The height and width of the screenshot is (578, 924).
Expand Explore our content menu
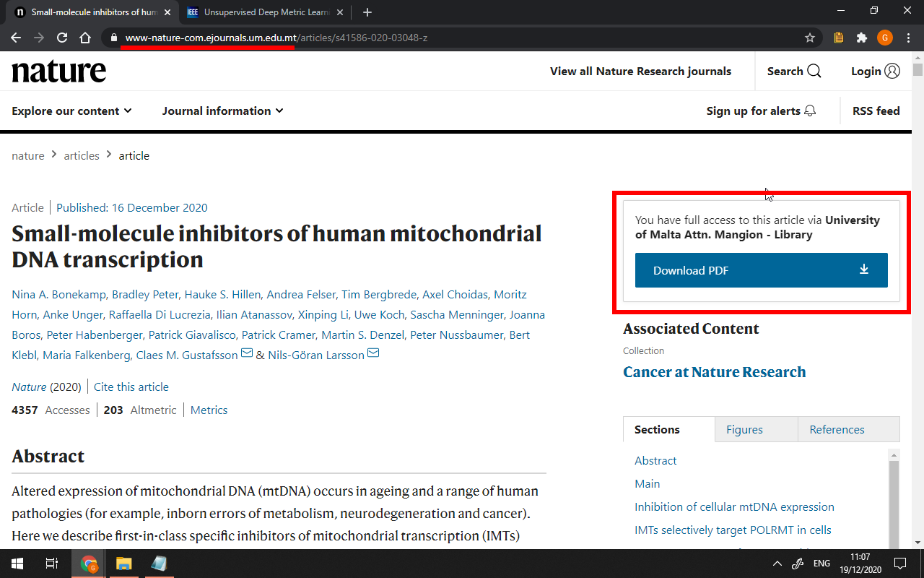[x=71, y=111]
